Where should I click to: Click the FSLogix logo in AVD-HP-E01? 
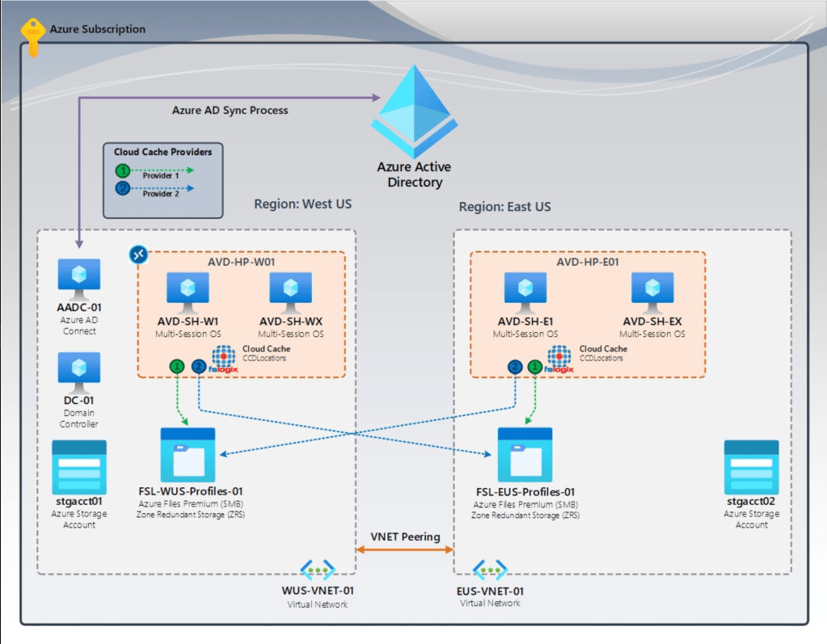click(559, 358)
